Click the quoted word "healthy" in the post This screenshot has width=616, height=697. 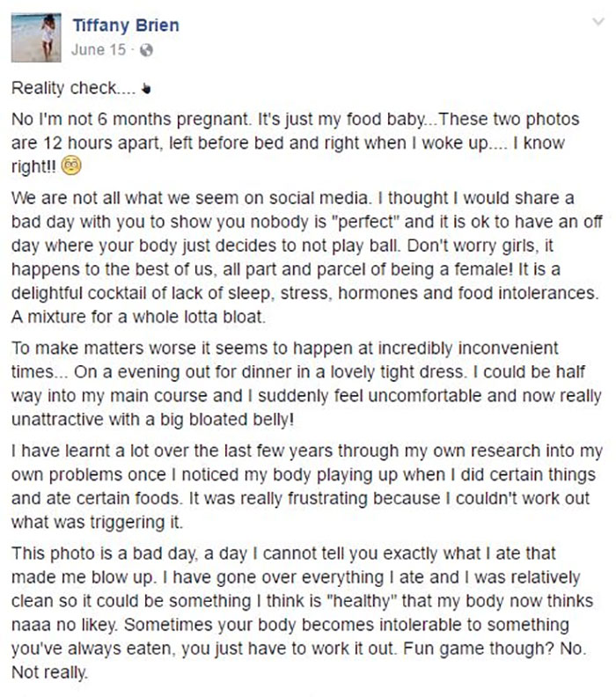362,601
